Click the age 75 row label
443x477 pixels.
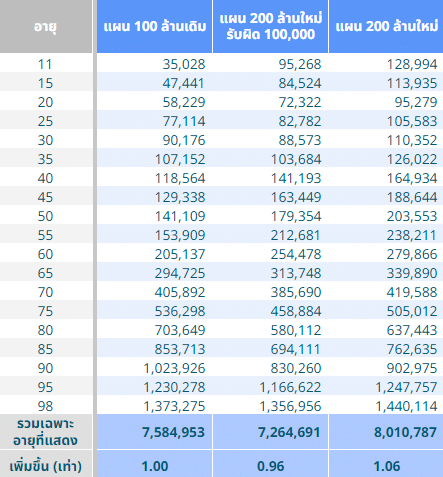coord(46,311)
